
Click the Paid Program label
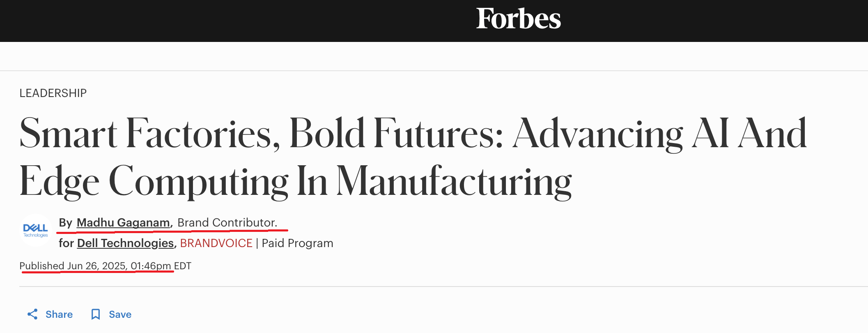(x=297, y=243)
